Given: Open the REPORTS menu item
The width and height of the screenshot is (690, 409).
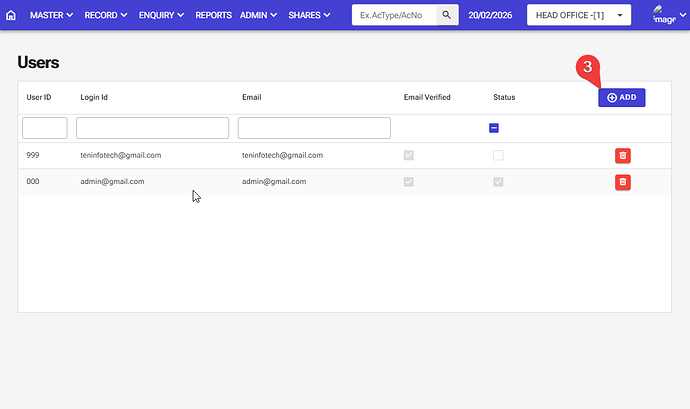Looking at the screenshot, I should (x=213, y=16).
